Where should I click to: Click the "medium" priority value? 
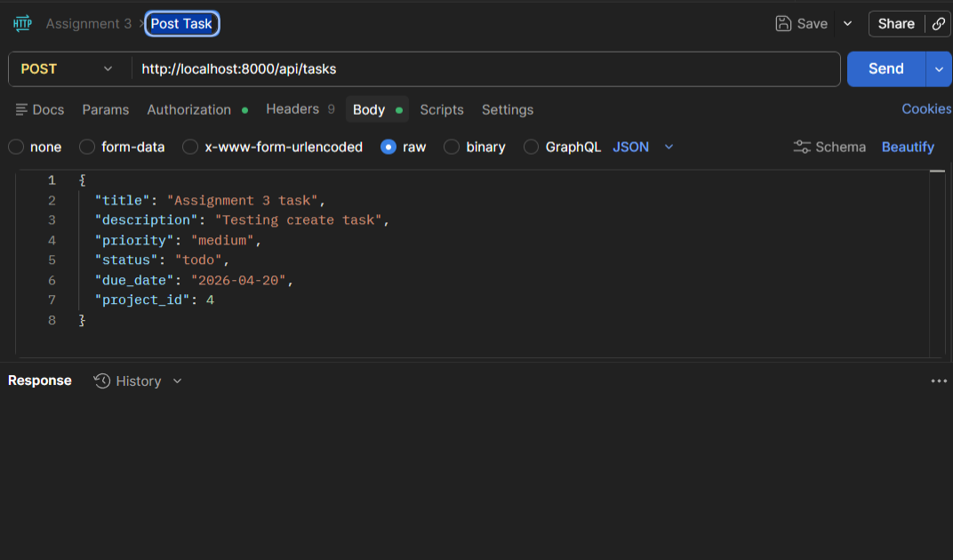pyautogui.click(x=222, y=240)
